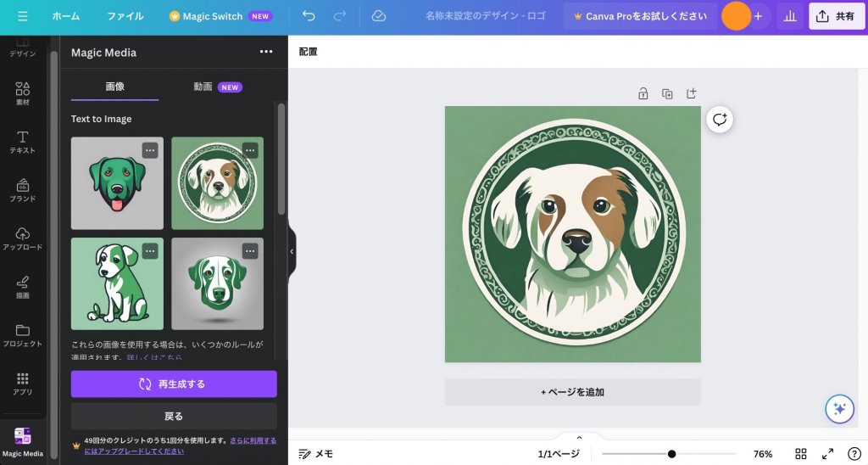Open the 76% zoom level menu
The width and height of the screenshot is (868, 465).
pyautogui.click(x=763, y=454)
